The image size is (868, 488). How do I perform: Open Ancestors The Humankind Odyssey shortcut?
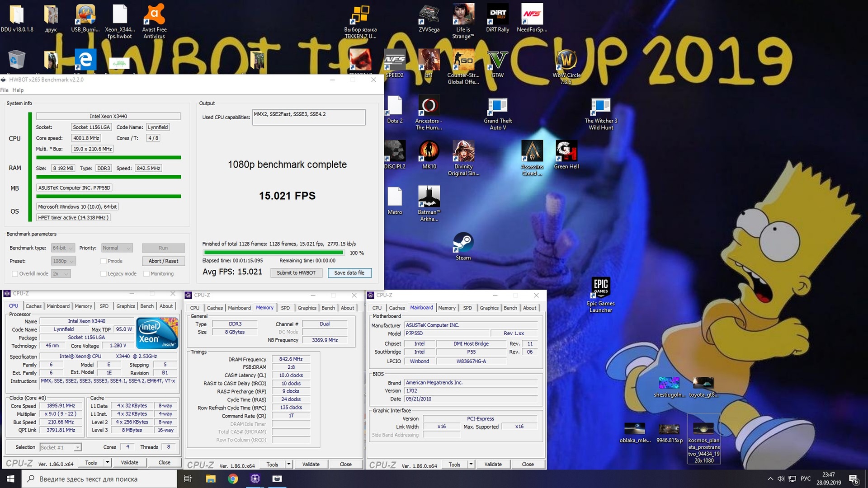tap(429, 113)
